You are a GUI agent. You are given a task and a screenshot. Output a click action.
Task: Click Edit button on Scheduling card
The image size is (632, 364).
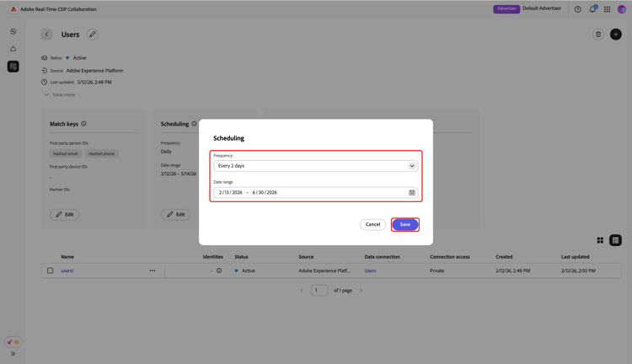pos(176,215)
